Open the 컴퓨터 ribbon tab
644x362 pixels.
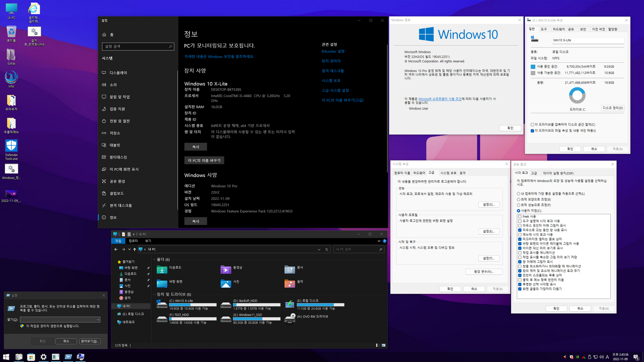pos(133,241)
